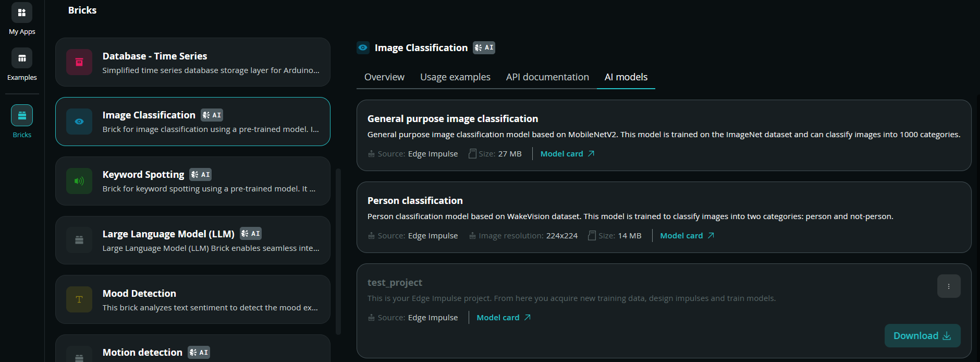Switch to the Usage examples tab
The width and height of the screenshot is (980, 362).
[x=455, y=77]
